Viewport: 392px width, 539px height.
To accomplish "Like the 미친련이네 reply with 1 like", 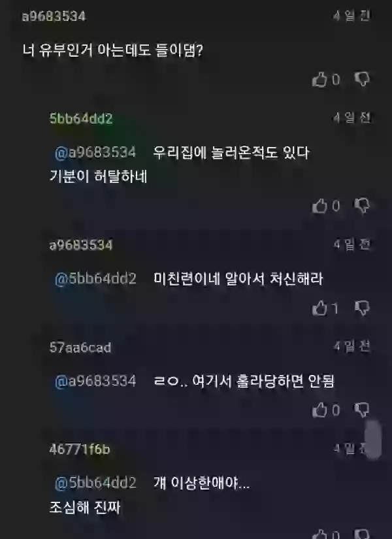I will 319,308.
